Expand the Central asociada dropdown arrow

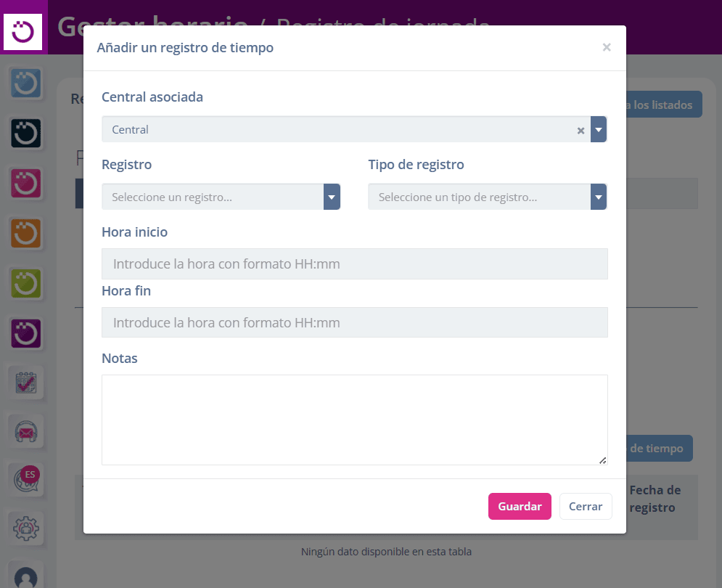pyautogui.click(x=599, y=130)
